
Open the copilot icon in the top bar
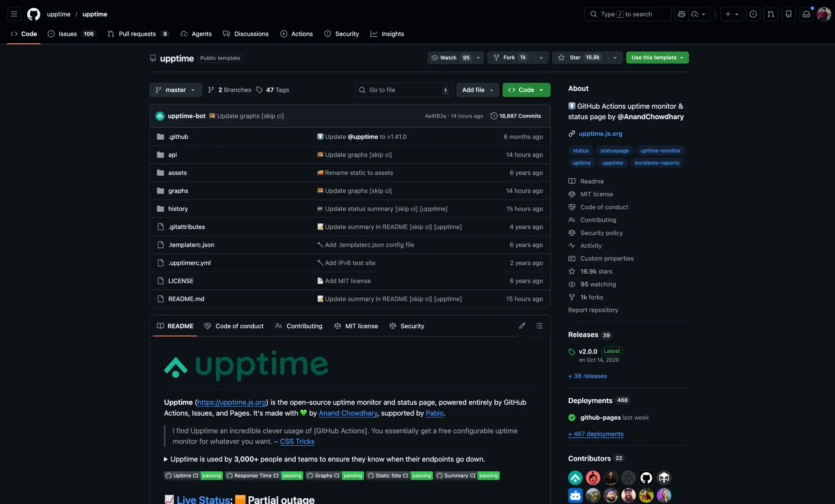682,14
